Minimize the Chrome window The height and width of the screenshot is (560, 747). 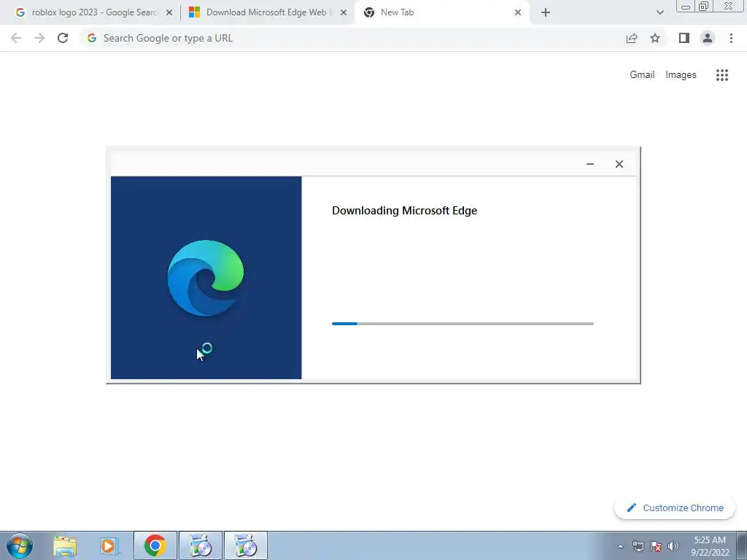(x=686, y=7)
